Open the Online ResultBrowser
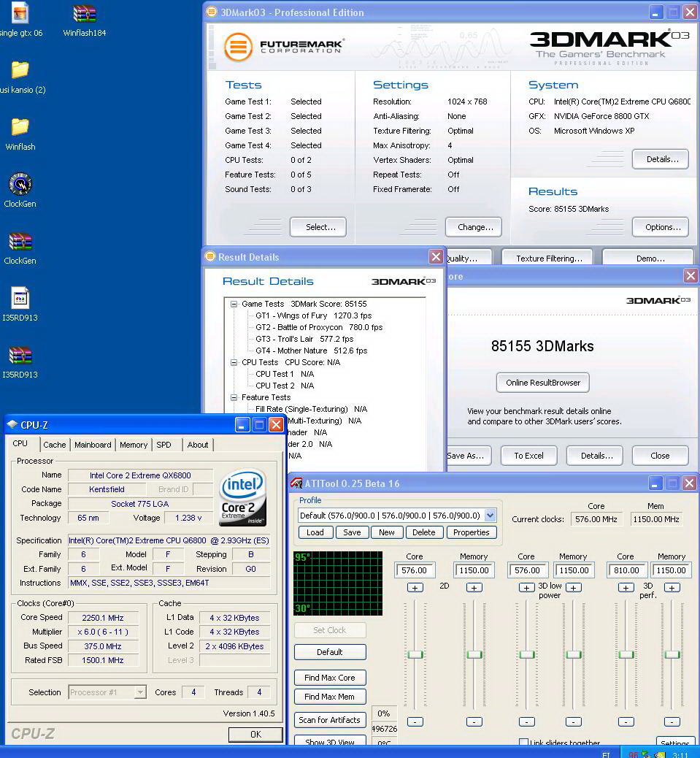This screenshot has width=700, height=758. click(543, 383)
